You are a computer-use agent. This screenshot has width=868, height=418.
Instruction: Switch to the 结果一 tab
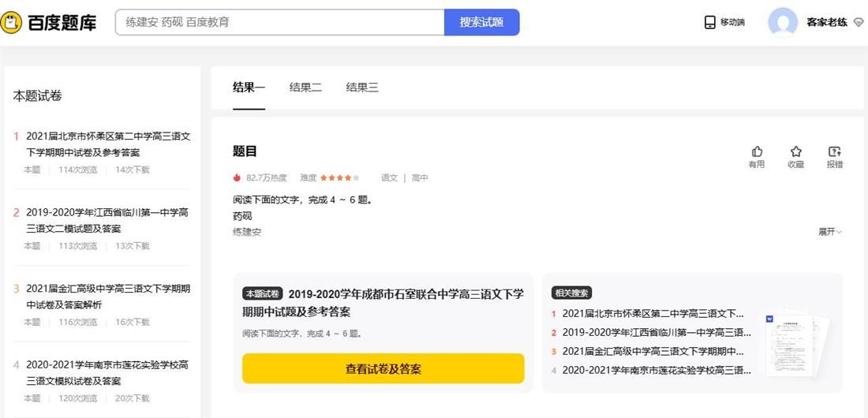pyautogui.click(x=249, y=87)
